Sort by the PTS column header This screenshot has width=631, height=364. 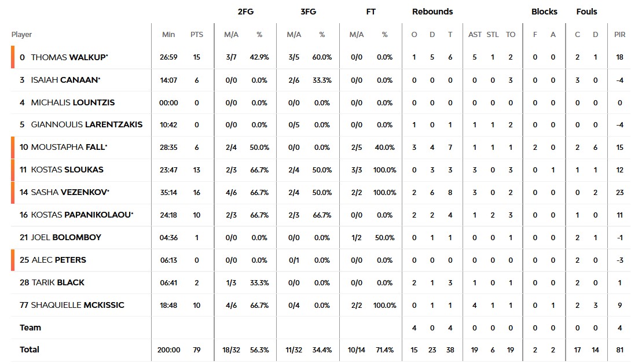coord(197,35)
